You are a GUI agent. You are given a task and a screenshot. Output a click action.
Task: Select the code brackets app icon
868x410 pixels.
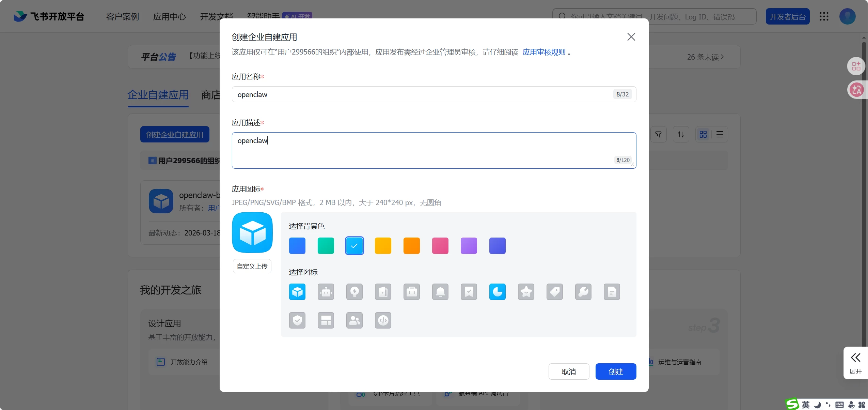point(383,320)
